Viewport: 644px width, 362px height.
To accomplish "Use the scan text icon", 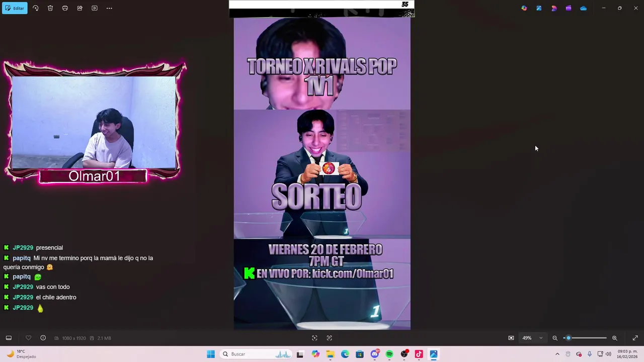I will coord(330,338).
